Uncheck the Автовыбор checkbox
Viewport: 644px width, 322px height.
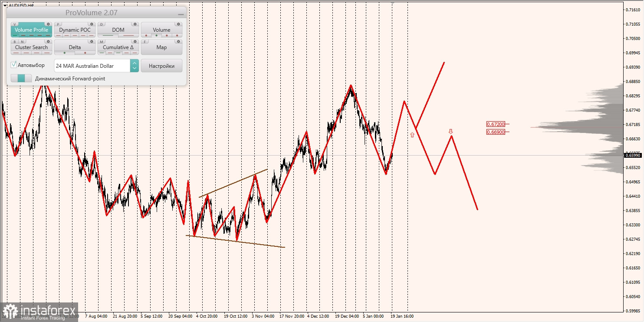point(14,65)
